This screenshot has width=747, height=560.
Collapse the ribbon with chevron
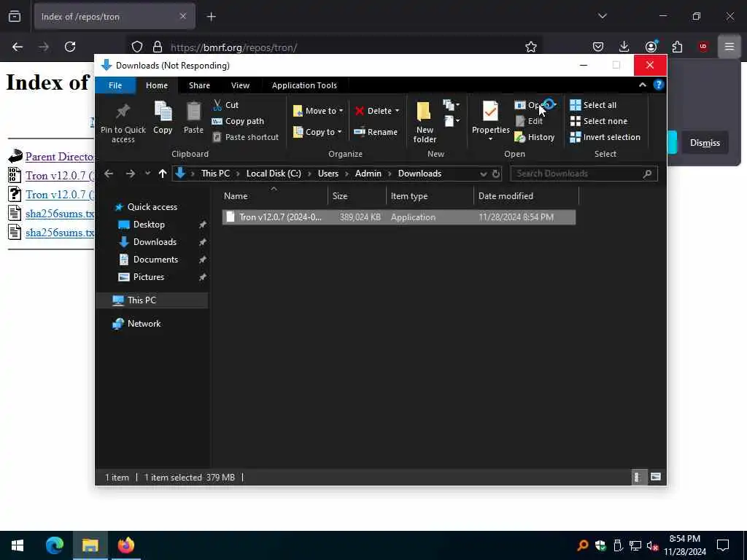tap(642, 85)
